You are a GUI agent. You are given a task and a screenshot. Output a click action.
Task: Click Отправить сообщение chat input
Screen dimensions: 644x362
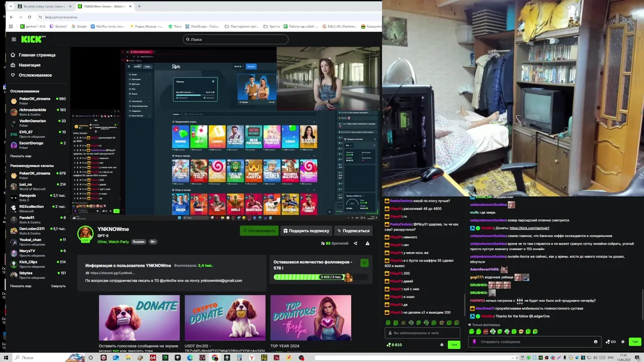point(534,342)
